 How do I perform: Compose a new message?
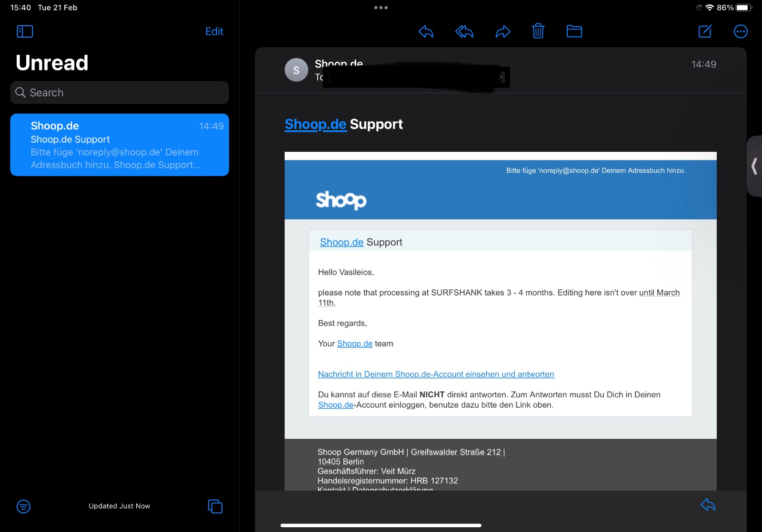705,31
